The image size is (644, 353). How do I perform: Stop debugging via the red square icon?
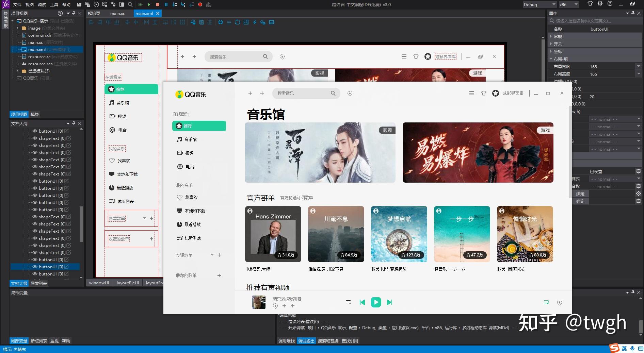[157, 4]
